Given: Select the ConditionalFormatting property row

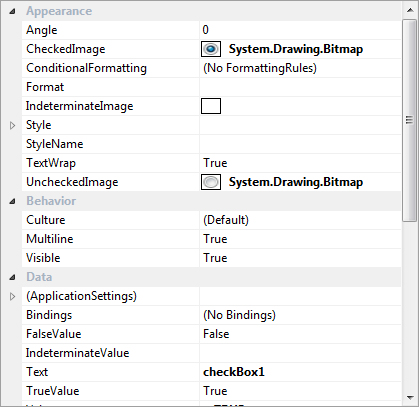Looking at the screenshot, I should (x=211, y=68).
